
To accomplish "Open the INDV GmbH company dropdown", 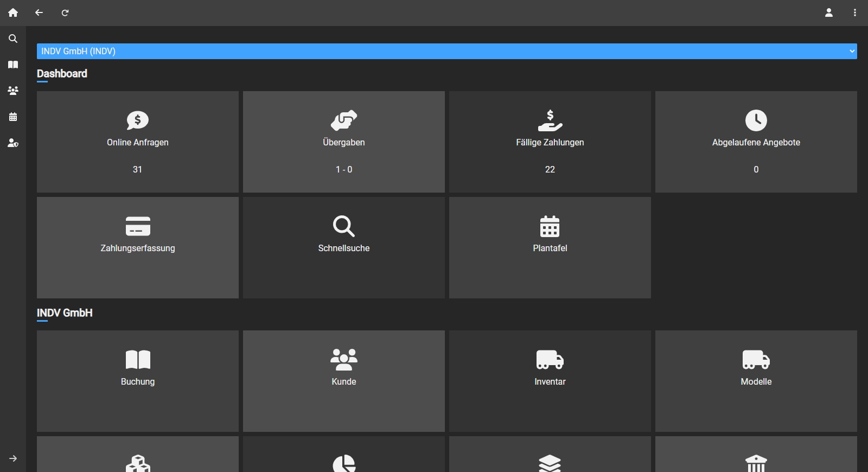I will [x=447, y=51].
